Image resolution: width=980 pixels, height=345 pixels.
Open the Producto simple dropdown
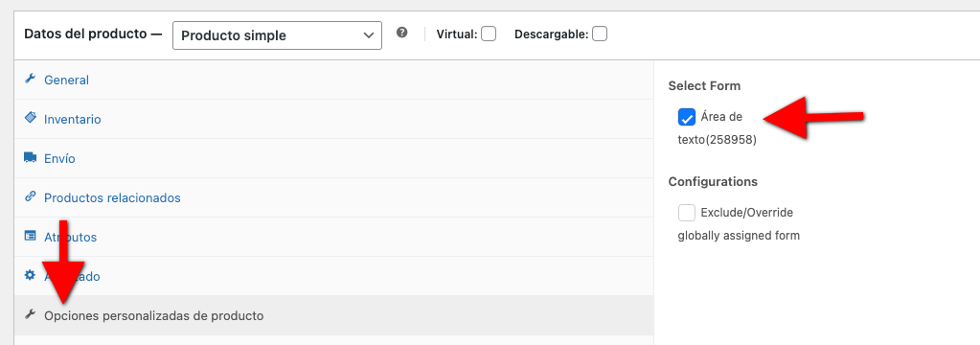(x=277, y=35)
